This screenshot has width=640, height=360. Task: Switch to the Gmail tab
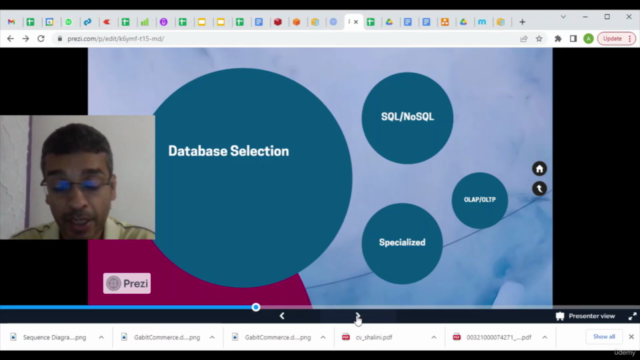tap(11, 22)
